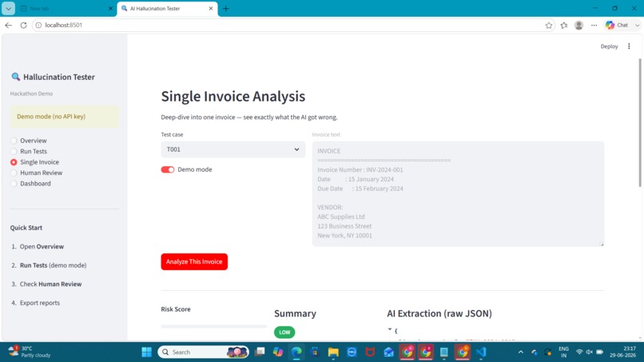Open the Dell app in taskbar
644x362 pixels.
point(352,352)
